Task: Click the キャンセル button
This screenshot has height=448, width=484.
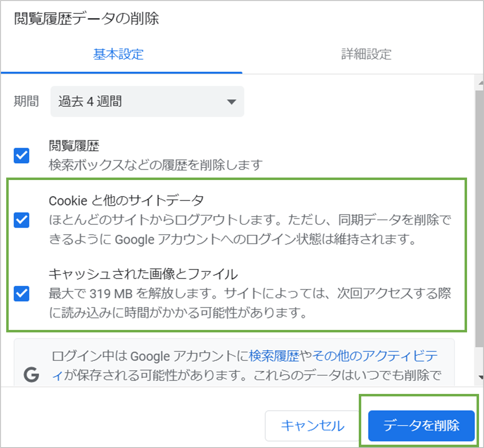Action: pos(312,426)
